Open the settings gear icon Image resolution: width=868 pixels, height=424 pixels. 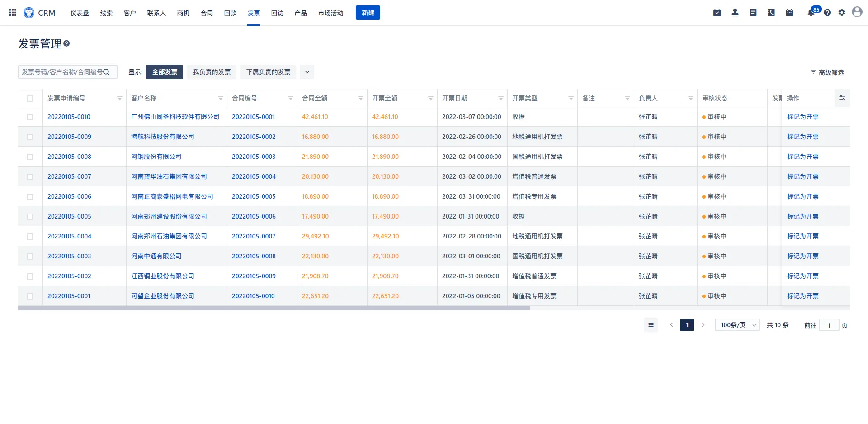pos(842,13)
